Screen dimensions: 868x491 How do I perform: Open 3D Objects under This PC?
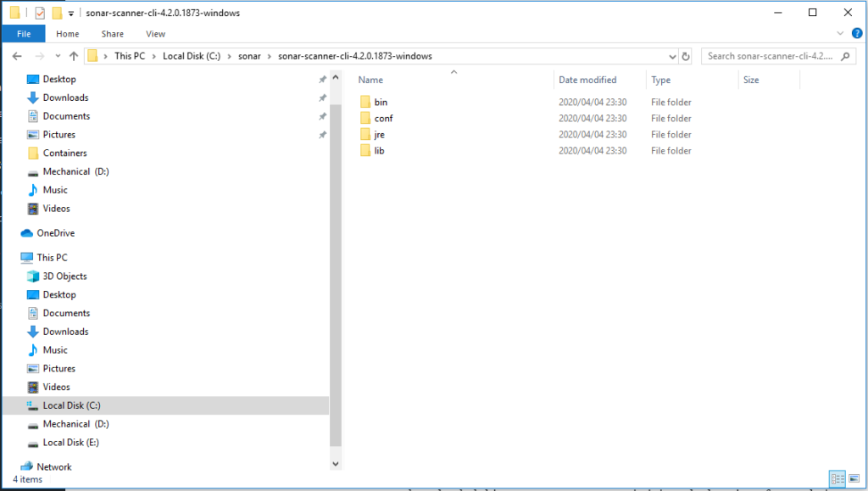64,276
